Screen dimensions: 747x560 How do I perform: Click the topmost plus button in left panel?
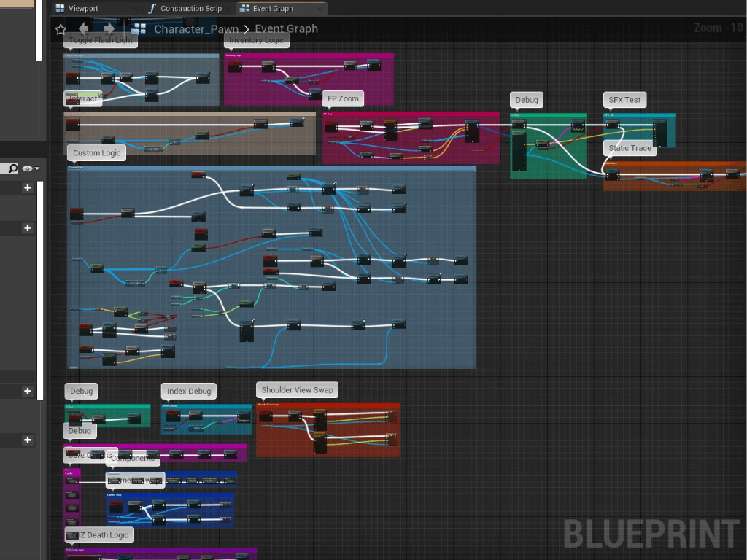(x=28, y=188)
